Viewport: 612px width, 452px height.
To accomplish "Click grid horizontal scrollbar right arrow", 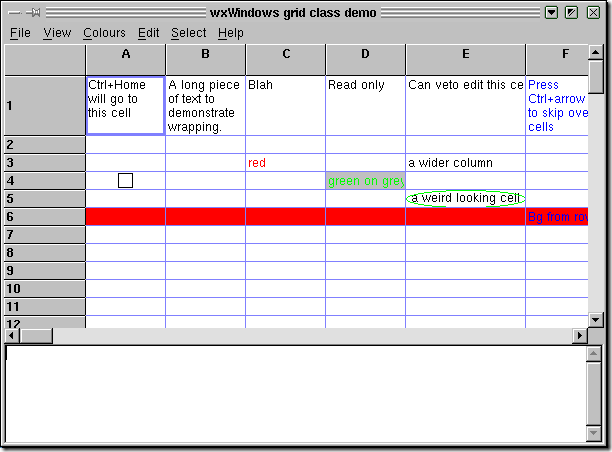I will [x=580, y=336].
